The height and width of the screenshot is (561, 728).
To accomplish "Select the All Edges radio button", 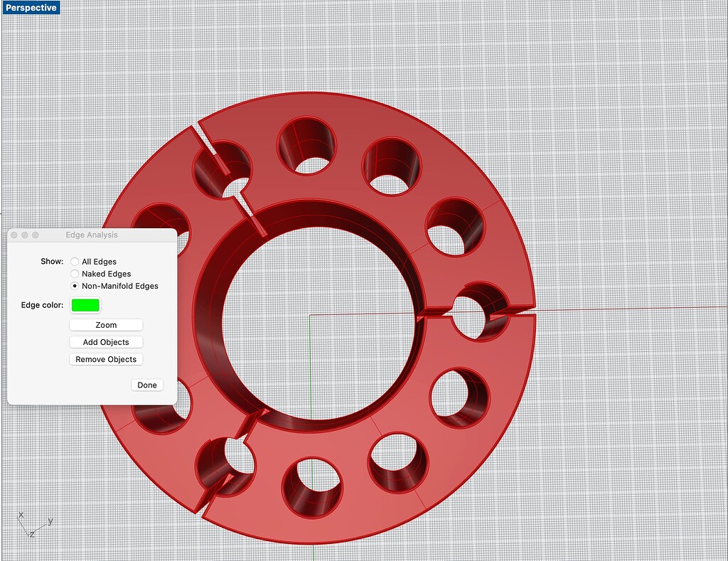I will (75, 262).
